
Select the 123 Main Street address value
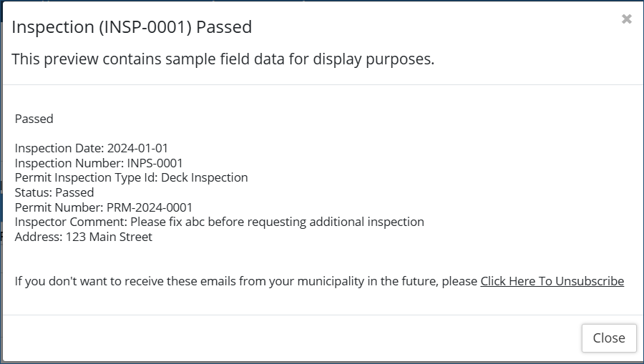[109, 237]
